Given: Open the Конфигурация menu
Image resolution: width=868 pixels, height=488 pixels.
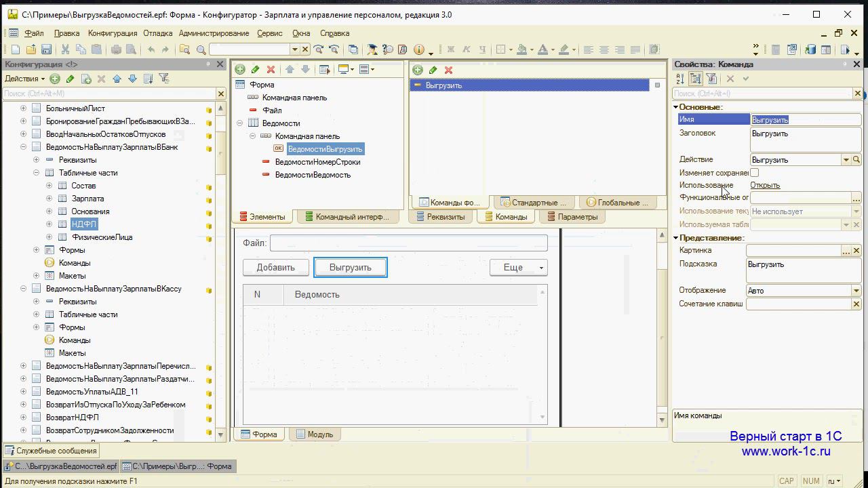Looking at the screenshot, I should (x=113, y=33).
